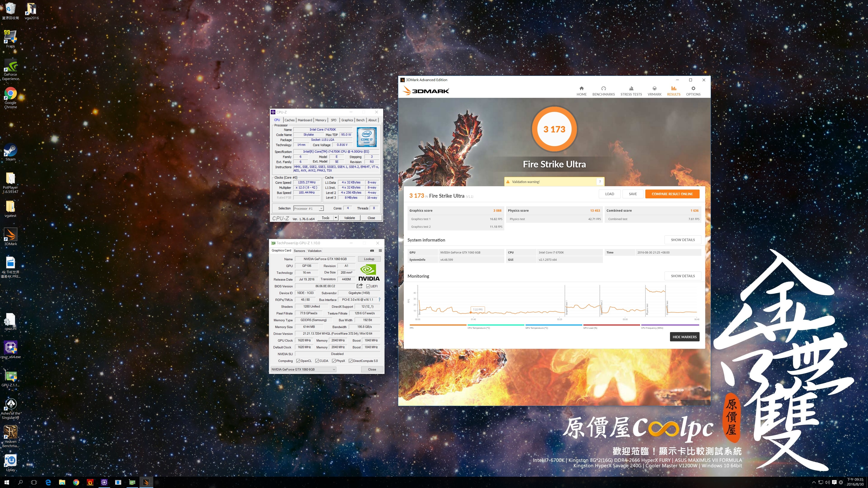Switch to CPU-Z Memory tab
The height and width of the screenshot is (488, 868).
pos(321,120)
